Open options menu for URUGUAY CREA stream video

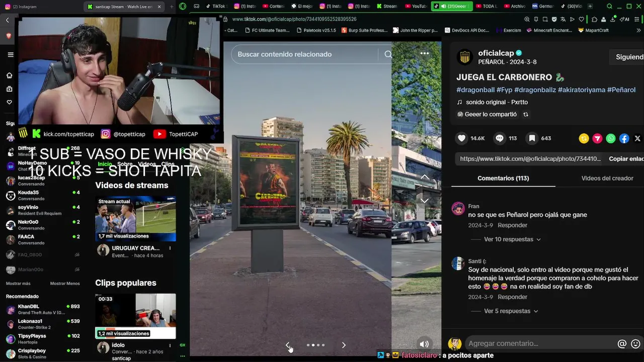170,248
